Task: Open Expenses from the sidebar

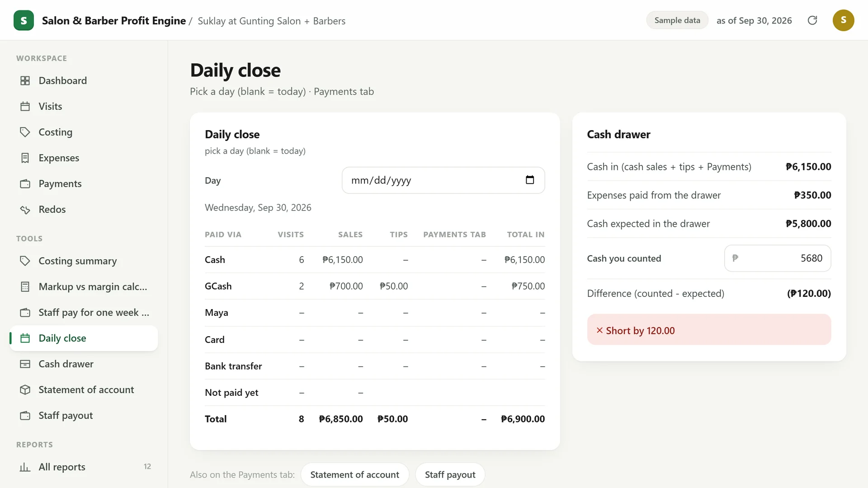Action: 84,158
